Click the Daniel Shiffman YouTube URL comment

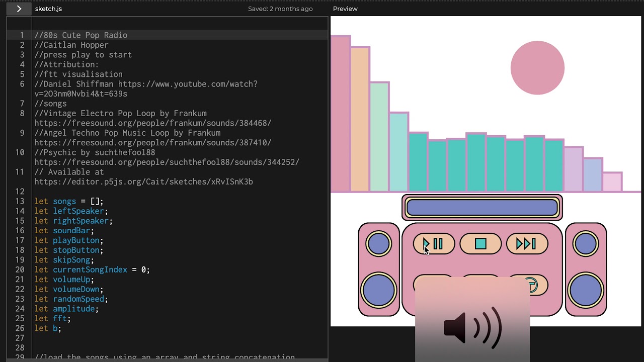click(x=146, y=89)
